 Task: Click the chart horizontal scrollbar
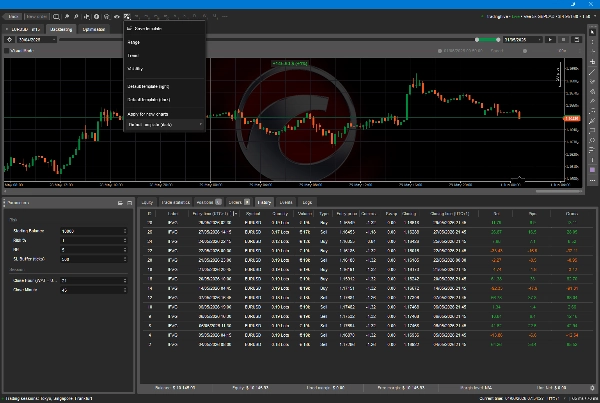558,191
